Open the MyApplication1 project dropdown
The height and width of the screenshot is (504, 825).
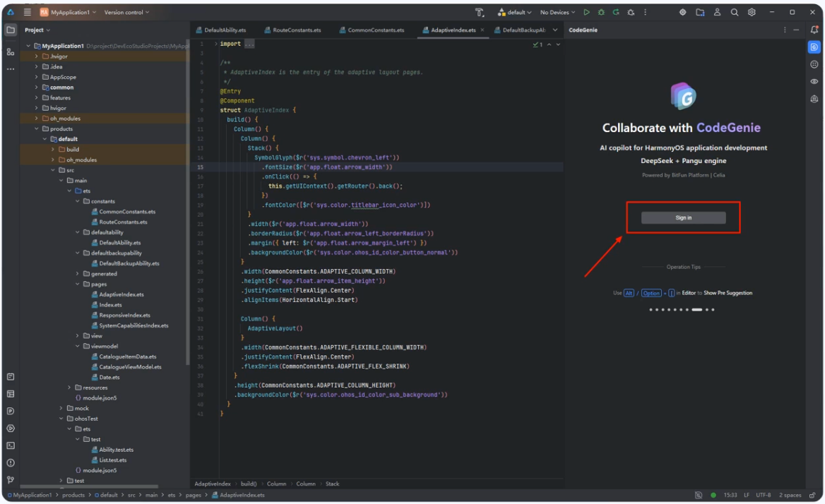coord(69,12)
